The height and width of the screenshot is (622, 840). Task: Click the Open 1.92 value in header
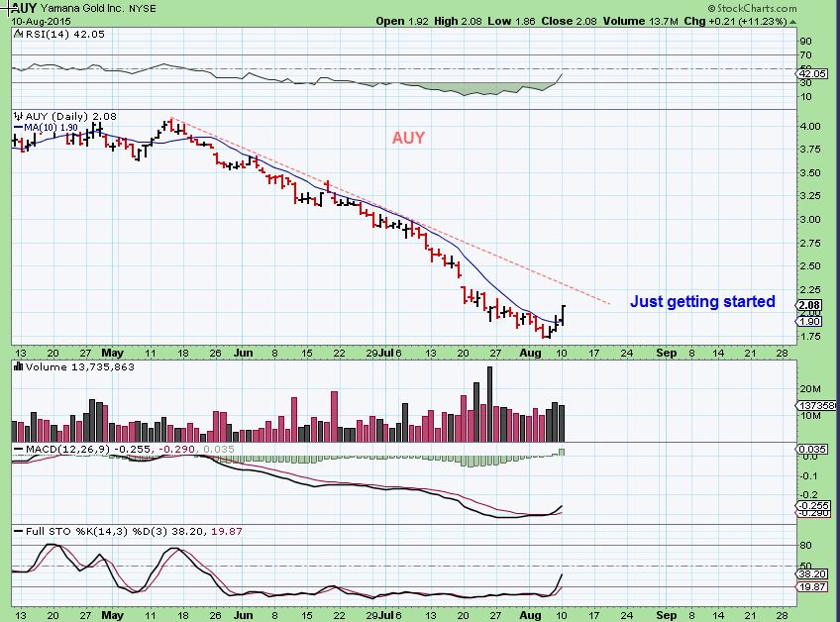(x=402, y=22)
